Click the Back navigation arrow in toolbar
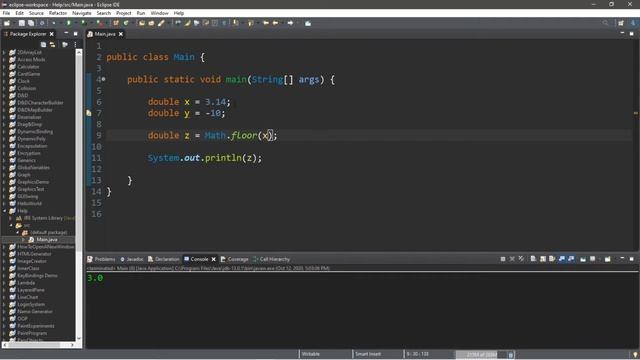The width and height of the screenshot is (640, 360). tap(276, 23)
